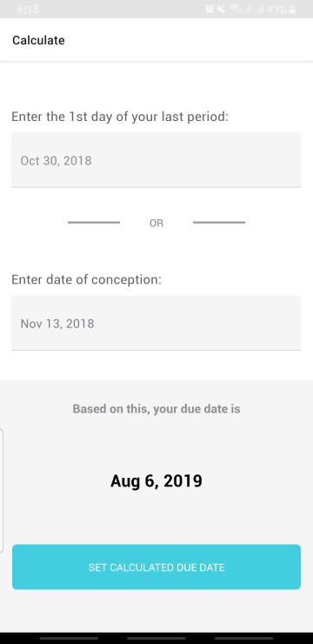
Task: Tap the center home gesture bar
Action: (156, 638)
